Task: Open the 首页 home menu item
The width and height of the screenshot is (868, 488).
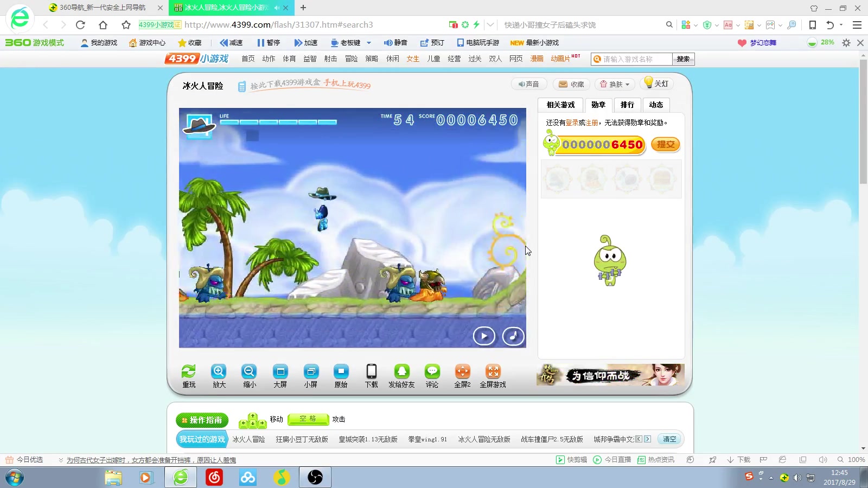Action: point(248,59)
